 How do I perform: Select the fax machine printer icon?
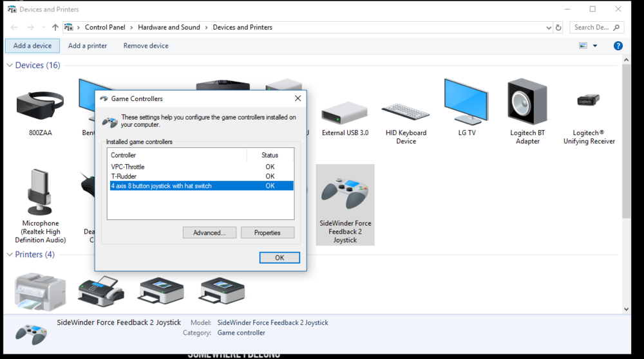tap(100, 291)
